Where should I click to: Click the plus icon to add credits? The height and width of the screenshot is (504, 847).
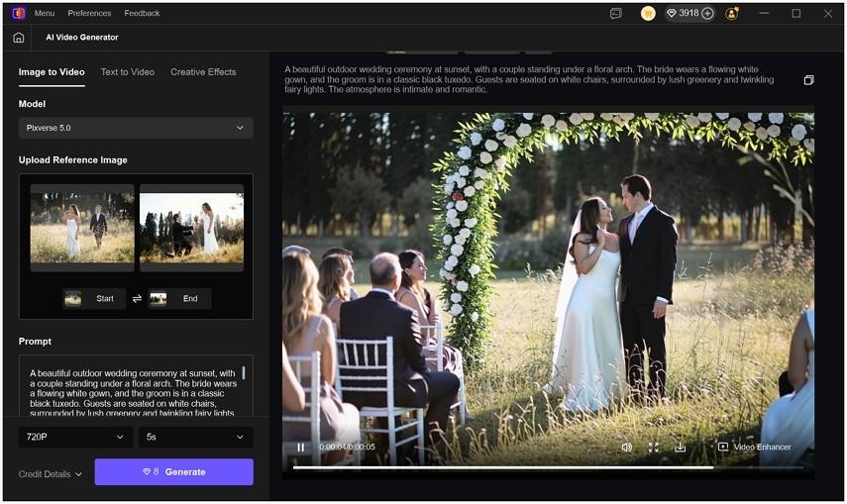pyautogui.click(x=707, y=14)
